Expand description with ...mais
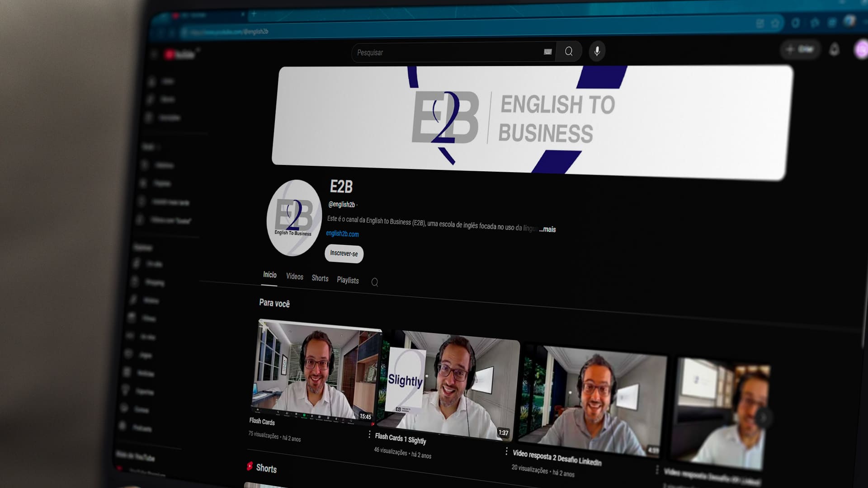The height and width of the screenshot is (488, 868). pyautogui.click(x=547, y=229)
